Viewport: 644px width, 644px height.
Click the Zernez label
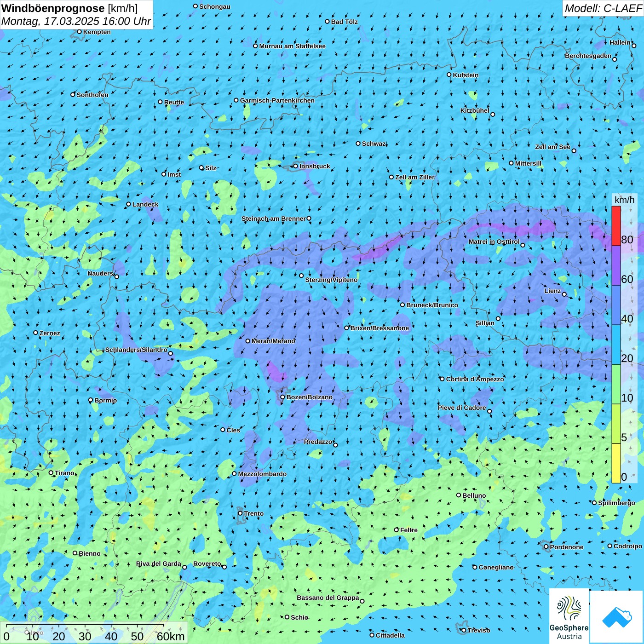click(50, 333)
